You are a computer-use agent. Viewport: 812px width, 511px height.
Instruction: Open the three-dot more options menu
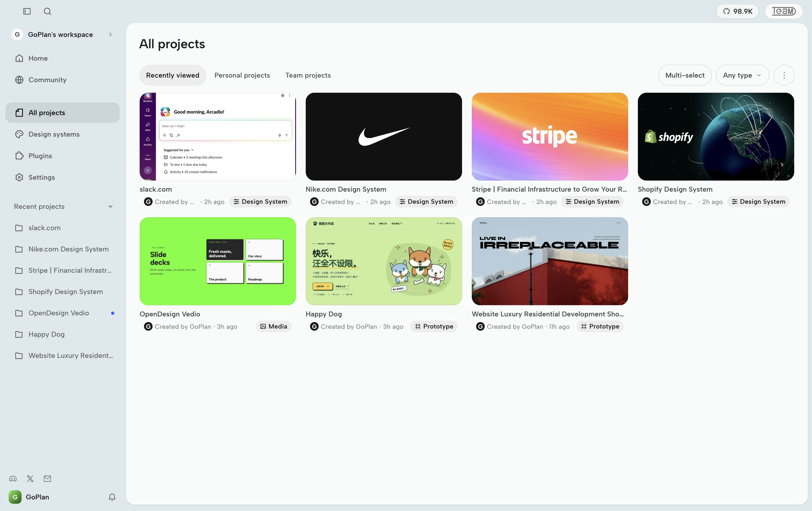[784, 75]
